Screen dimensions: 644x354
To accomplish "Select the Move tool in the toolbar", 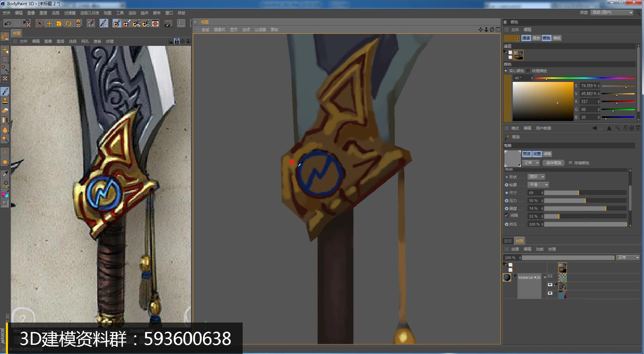I will pos(49,23).
